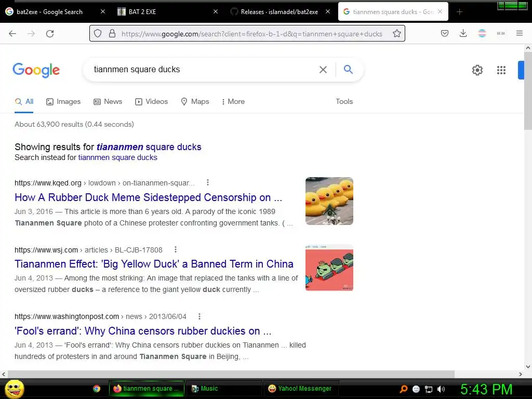532x399 pixels.
Task: Click the horizontal scrollbar thumb
Action: (x=231, y=374)
